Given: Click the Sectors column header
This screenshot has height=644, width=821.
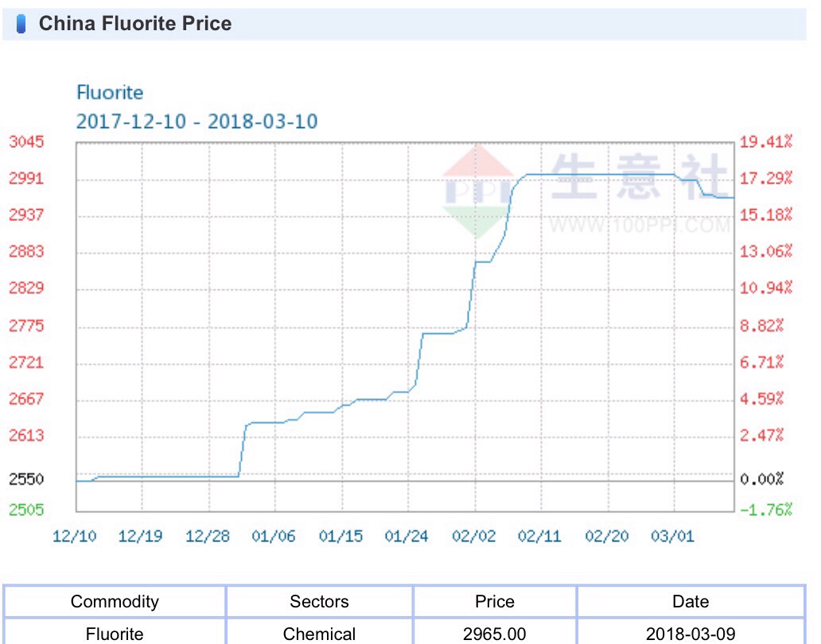Looking at the screenshot, I should [319, 601].
